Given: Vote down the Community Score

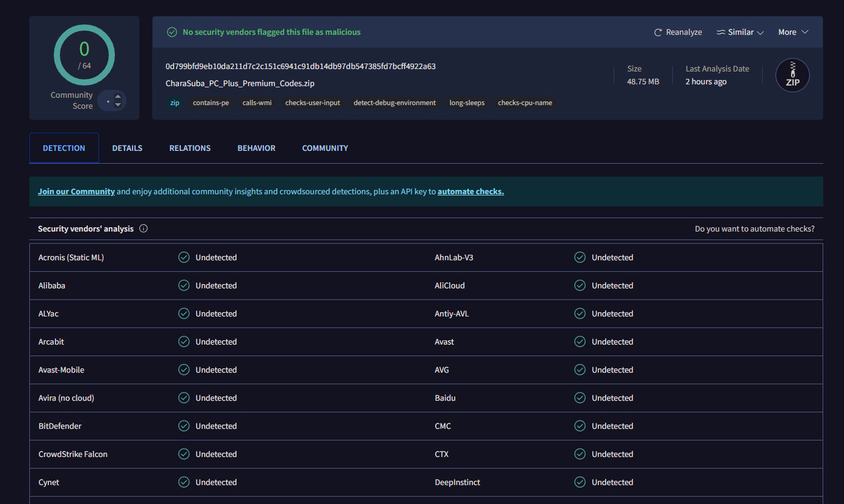Looking at the screenshot, I should pos(118,105).
